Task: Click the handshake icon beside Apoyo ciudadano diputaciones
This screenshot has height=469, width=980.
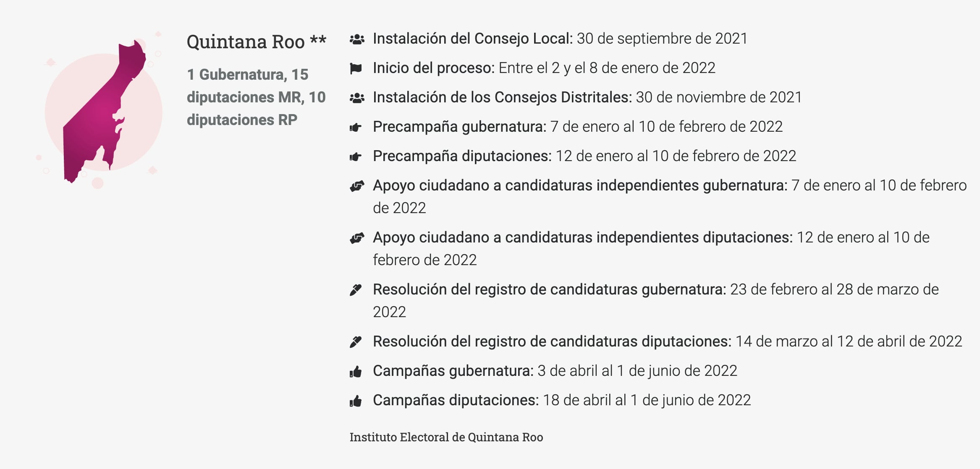Action: [357, 238]
